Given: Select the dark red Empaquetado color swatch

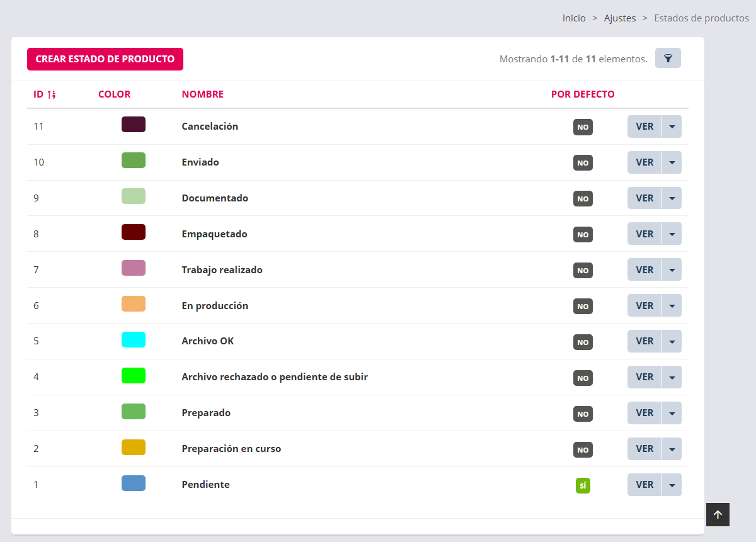Looking at the screenshot, I should pos(134,232).
